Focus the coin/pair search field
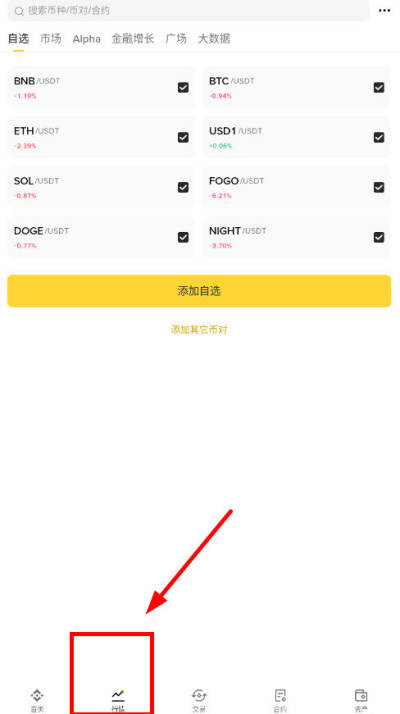Screen dimensions: 400x714 pyautogui.click(x=189, y=10)
